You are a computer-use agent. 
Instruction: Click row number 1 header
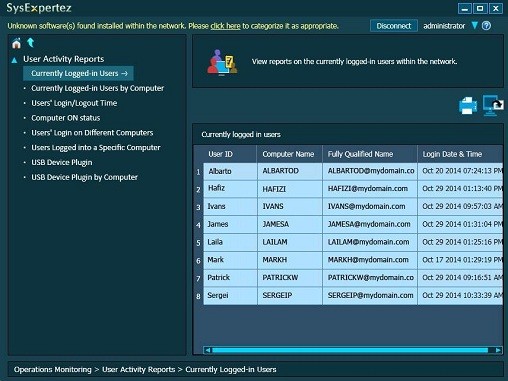click(198, 172)
